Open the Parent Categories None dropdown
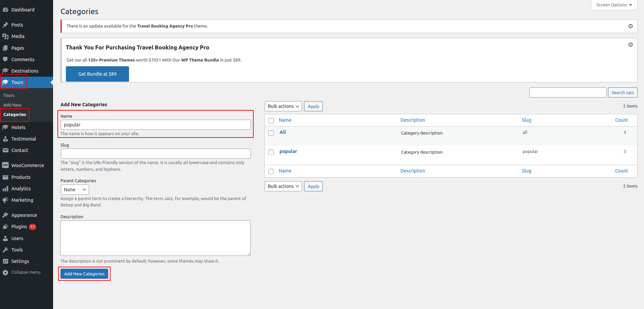The height and width of the screenshot is (309, 644). click(x=75, y=190)
